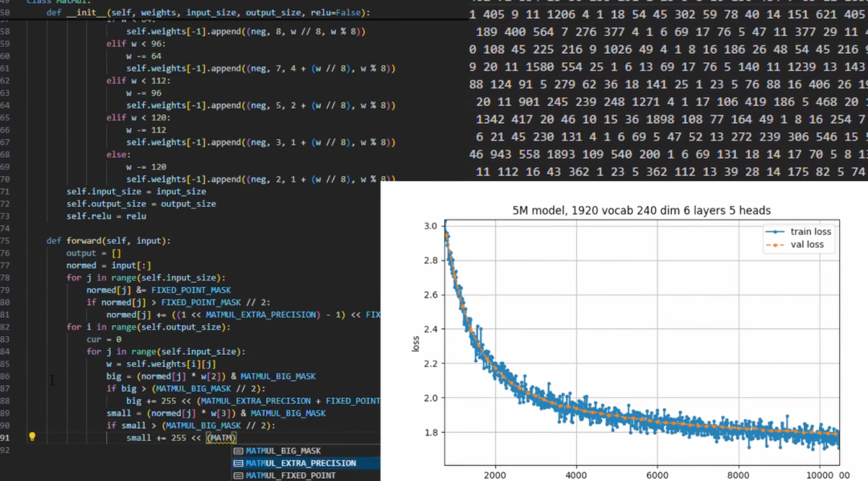Image resolution: width=868 pixels, height=481 pixels.
Task: Click the symbol icon beside MATMUL_FIXED_POINT suggestion
Action: tap(238, 475)
